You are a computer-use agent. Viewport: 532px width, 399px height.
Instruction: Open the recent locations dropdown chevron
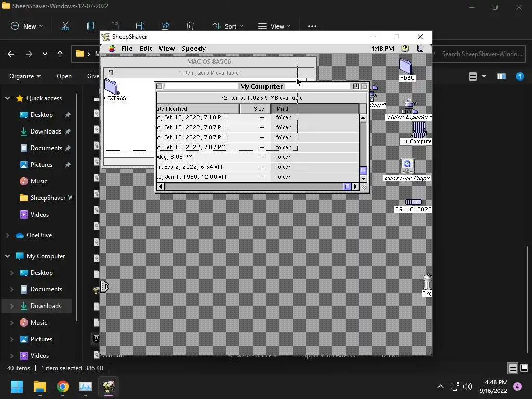coord(45,54)
